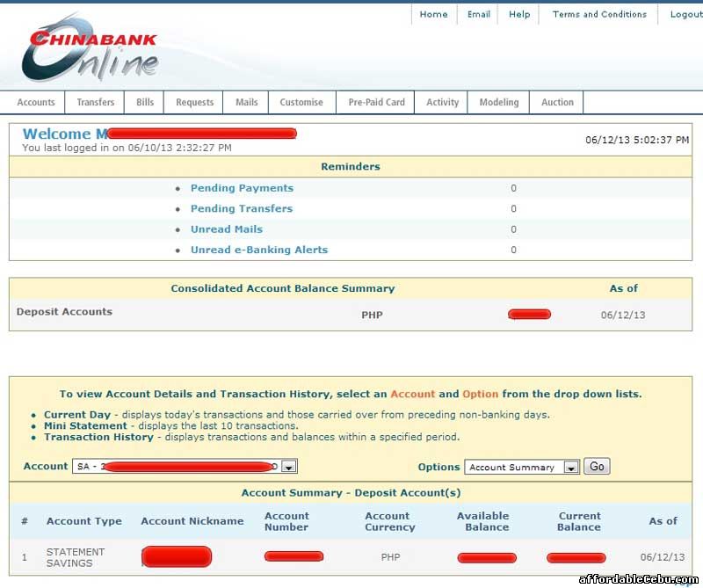
Task: Open the Accounts tab
Action: coord(36,102)
